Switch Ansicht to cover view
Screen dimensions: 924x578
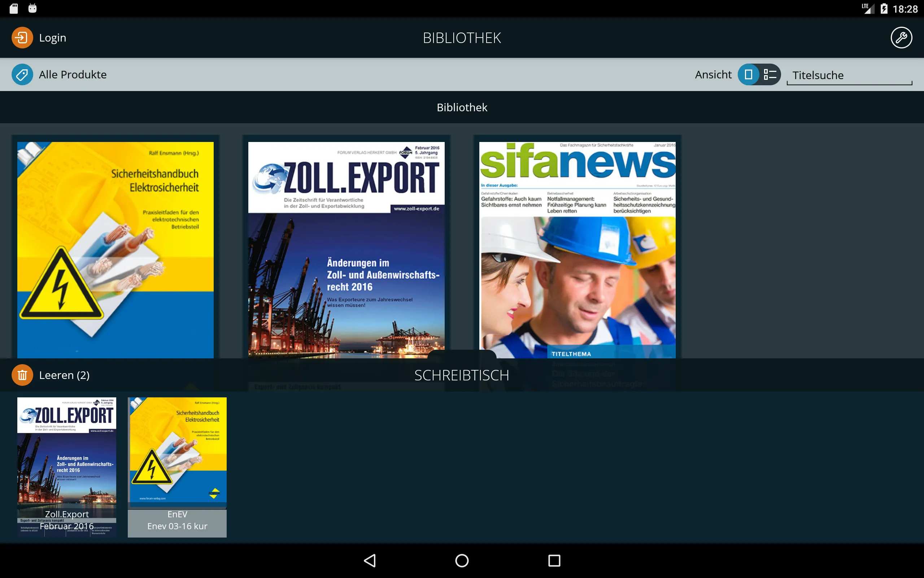point(748,74)
